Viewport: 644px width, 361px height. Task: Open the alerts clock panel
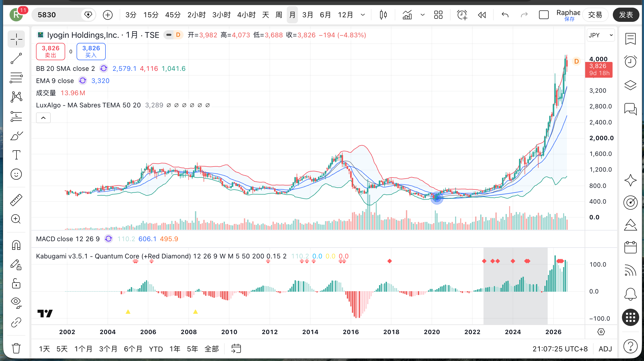pyautogui.click(x=630, y=62)
